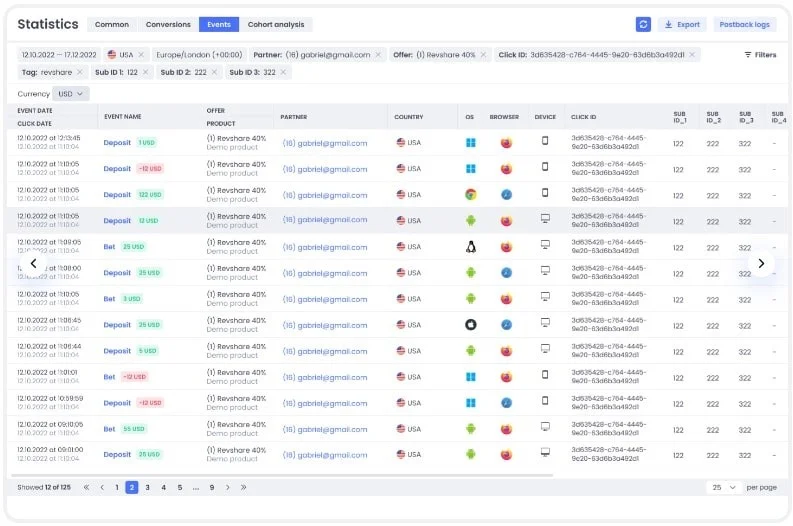Screen dimensions: 793x526
Task: Open the Filters panel
Action: coord(760,55)
